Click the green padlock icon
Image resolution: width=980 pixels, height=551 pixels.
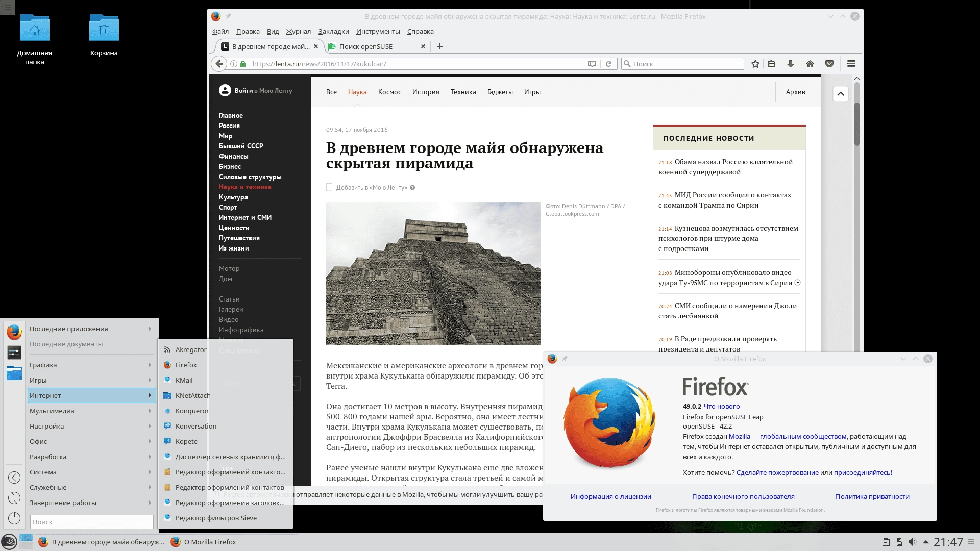pyautogui.click(x=243, y=64)
